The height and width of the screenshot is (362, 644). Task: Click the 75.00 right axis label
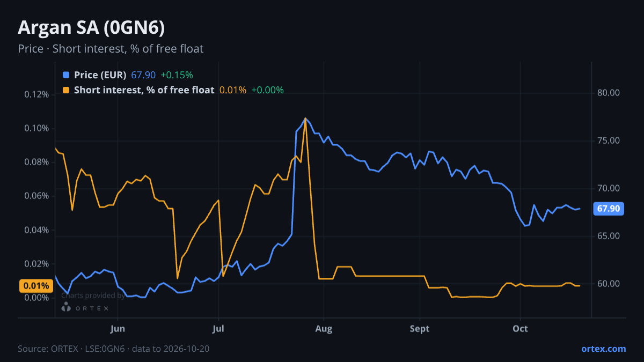(x=609, y=141)
